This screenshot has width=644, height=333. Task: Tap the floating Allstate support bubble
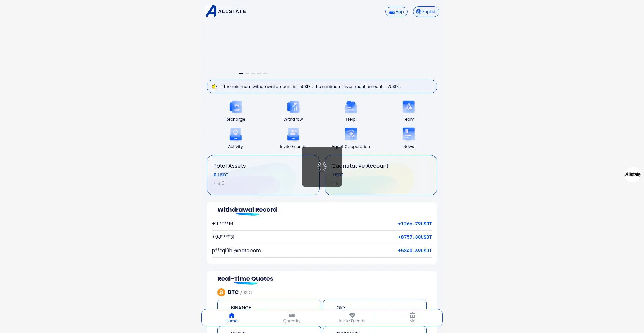[x=632, y=174]
